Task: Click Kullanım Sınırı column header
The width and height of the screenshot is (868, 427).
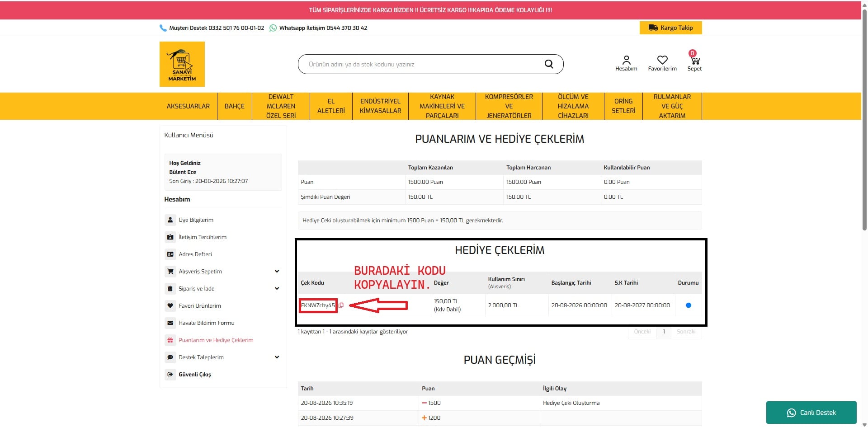Action: (506, 283)
